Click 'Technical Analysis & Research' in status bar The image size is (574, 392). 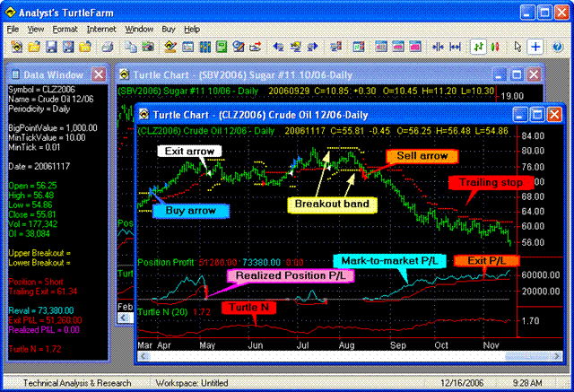point(77,383)
